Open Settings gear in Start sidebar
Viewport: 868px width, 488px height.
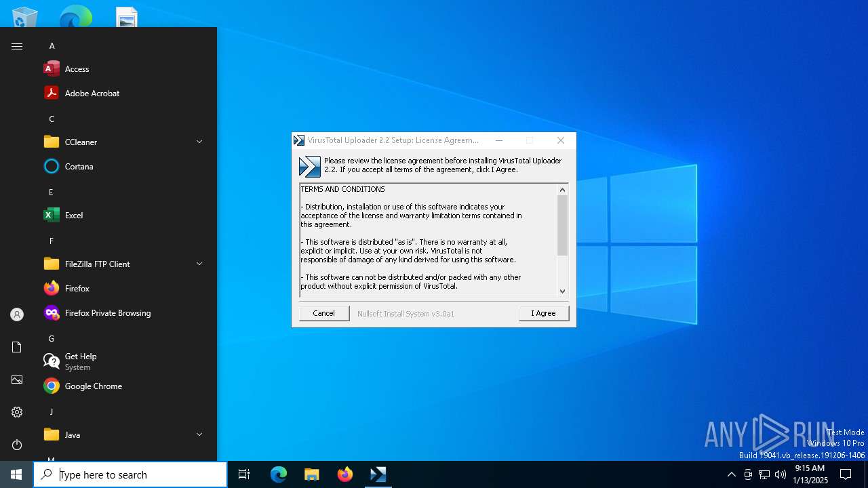(x=17, y=412)
